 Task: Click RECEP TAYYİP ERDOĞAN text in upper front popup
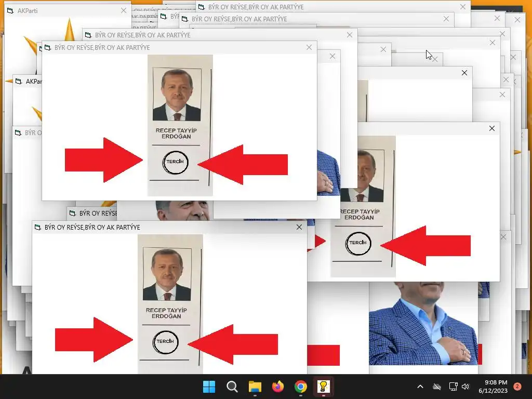click(176, 134)
